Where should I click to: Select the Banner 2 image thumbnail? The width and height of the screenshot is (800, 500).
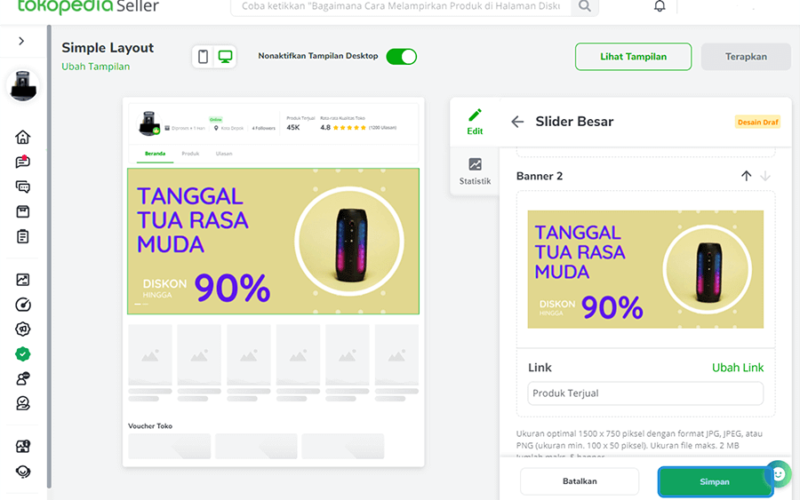click(x=645, y=269)
